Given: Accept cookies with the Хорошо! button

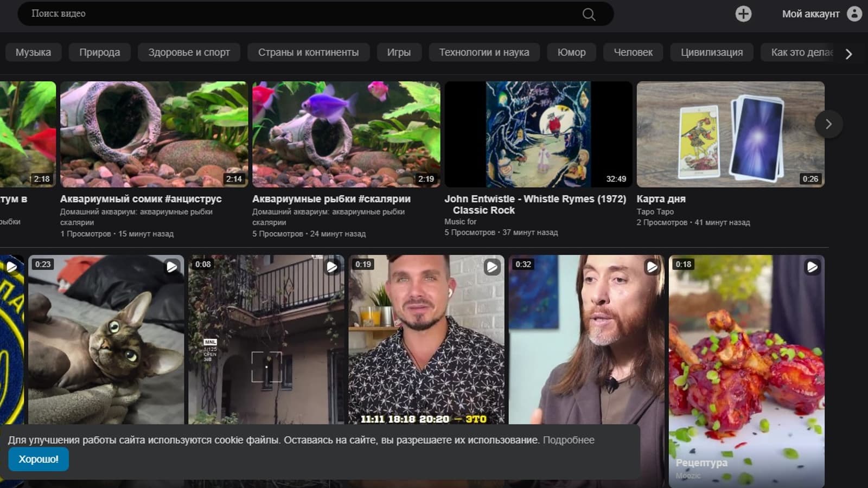Looking at the screenshot, I should (x=39, y=459).
